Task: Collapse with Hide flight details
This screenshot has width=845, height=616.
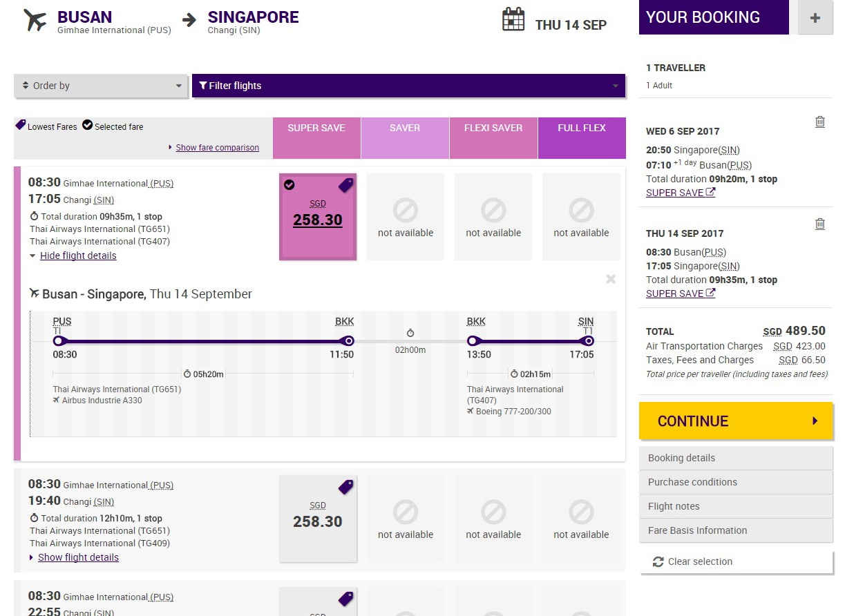Action: tap(78, 256)
